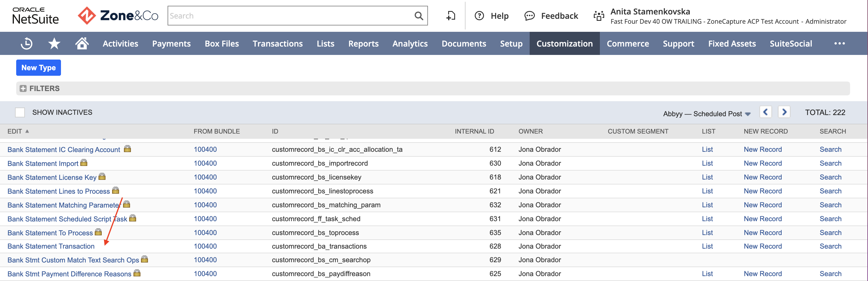
Task: Click lock icon beside Bank Statement Matching Parameter
Action: coord(127,204)
